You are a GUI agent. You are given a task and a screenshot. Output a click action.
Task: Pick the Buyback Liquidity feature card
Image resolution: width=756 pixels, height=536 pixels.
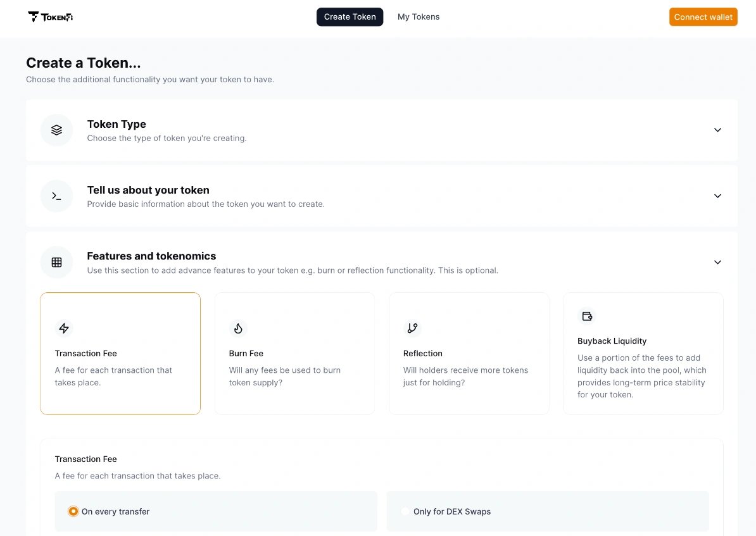[x=643, y=354]
